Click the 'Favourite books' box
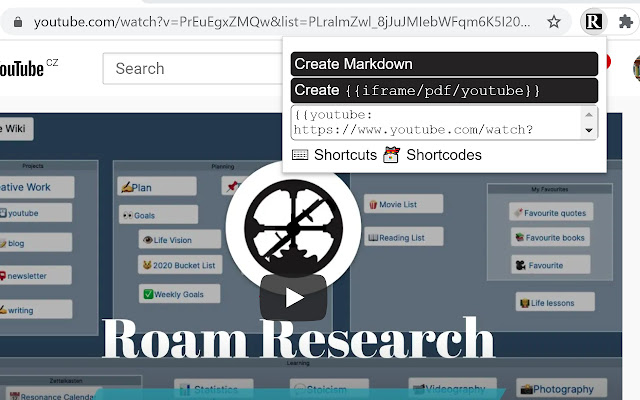This screenshot has width=640, height=400. point(550,237)
